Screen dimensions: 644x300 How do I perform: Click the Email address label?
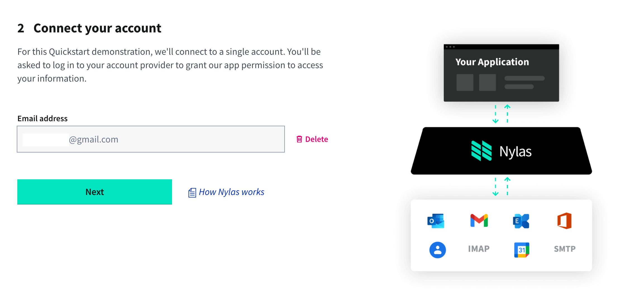coord(42,118)
